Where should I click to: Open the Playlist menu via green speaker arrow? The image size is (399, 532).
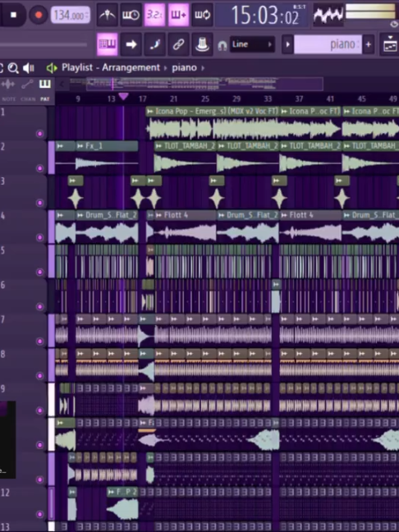[52, 68]
